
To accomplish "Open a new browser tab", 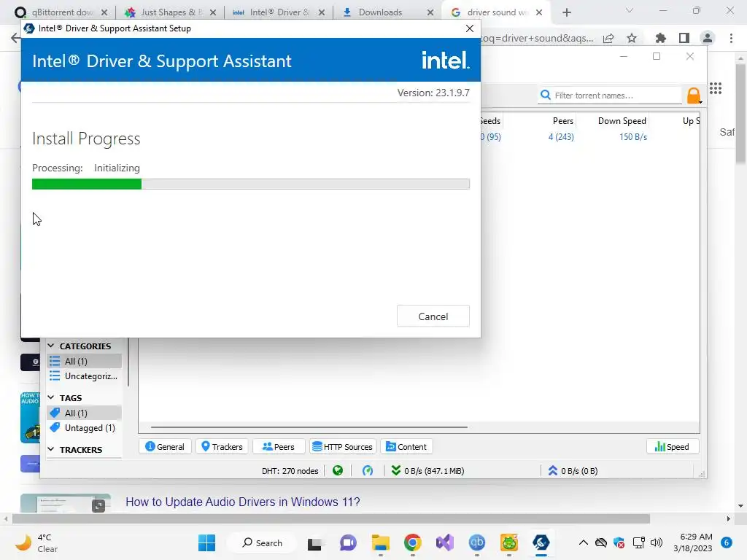I will point(566,12).
